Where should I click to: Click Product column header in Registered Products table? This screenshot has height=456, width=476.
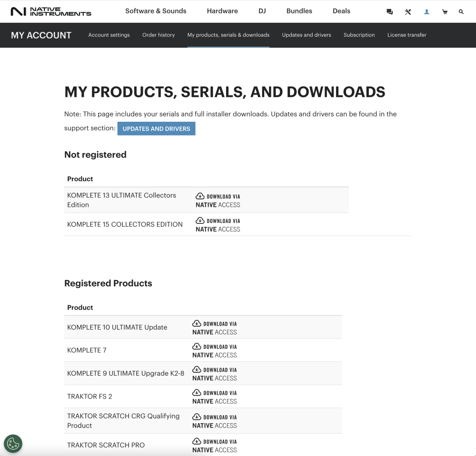80,308
